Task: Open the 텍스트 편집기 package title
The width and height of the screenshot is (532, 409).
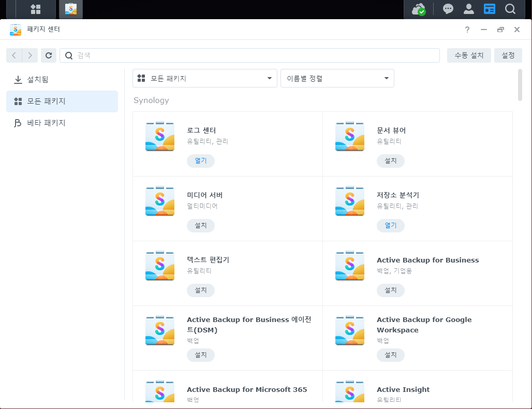Action: [208, 260]
